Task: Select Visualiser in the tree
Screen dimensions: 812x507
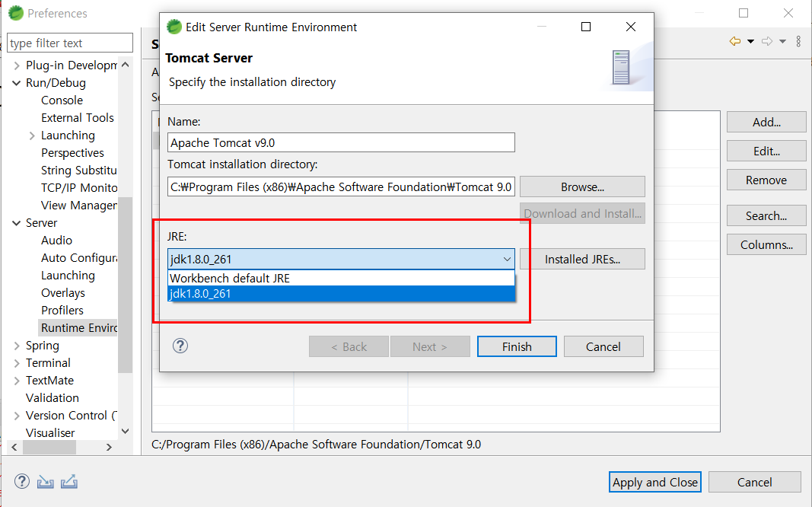Action: (50, 433)
